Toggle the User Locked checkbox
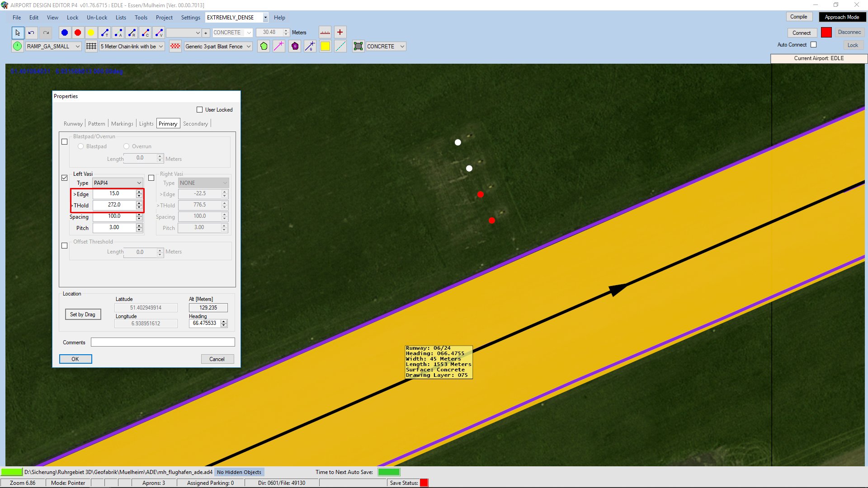This screenshot has width=868, height=488. (200, 110)
